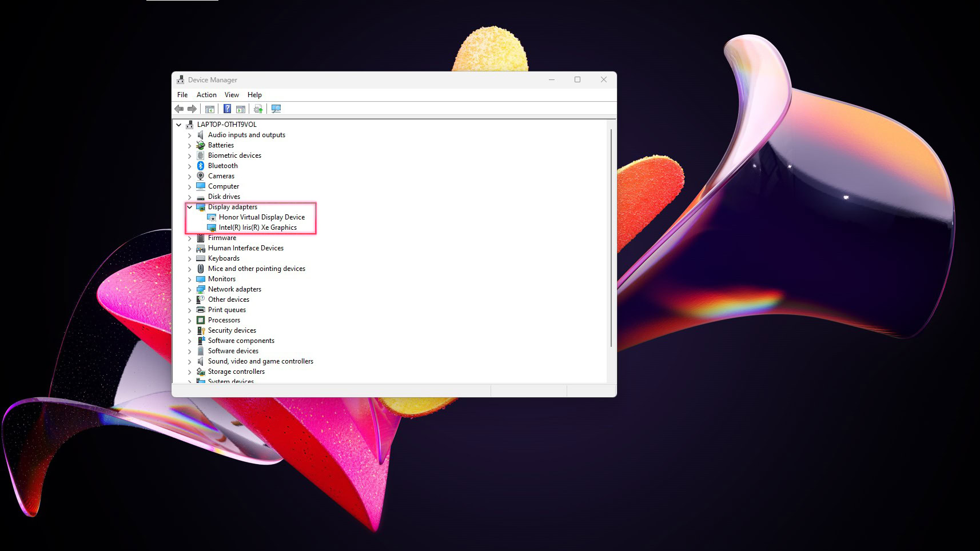The image size is (980, 551).
Task: Click the Network adapters category icon
Action: pyautogui.click(x=201, y=289)
